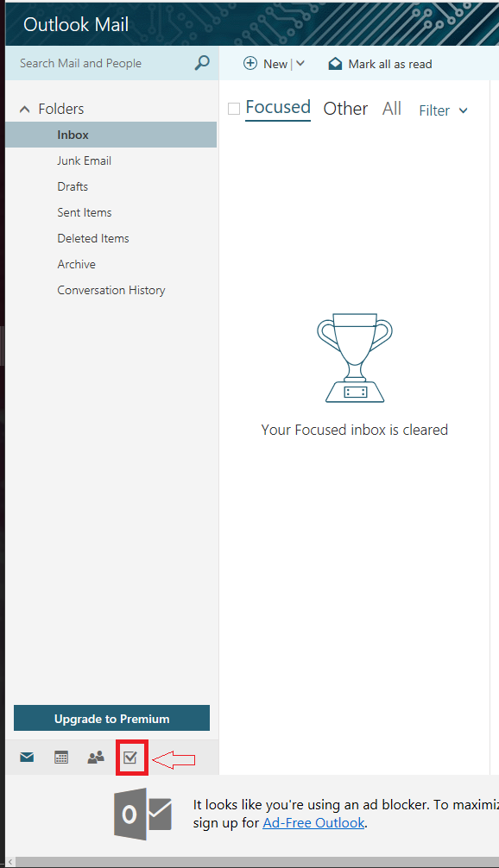Open the Filter dropdown
This screenshot has height=868, width=499.
tap(443, 110)
